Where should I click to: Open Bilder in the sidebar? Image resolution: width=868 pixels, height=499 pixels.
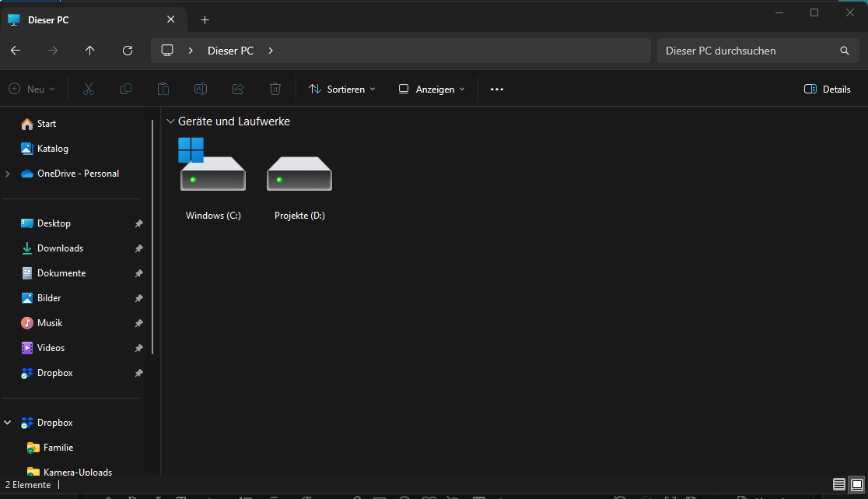(40, 298)
